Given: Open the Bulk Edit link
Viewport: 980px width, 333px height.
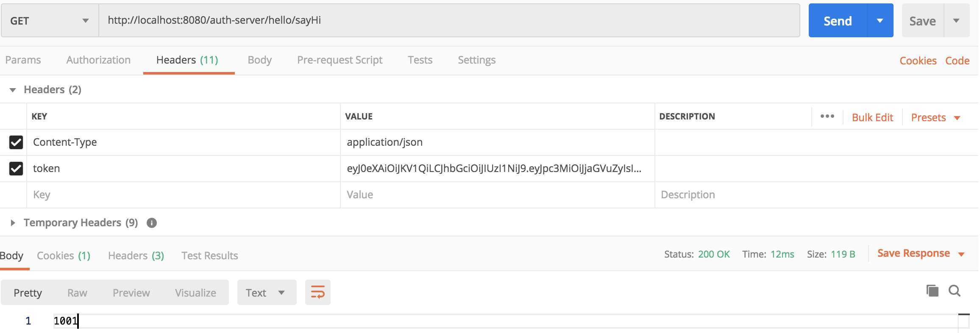Looking at the screenshot, I should click(872, 117).
